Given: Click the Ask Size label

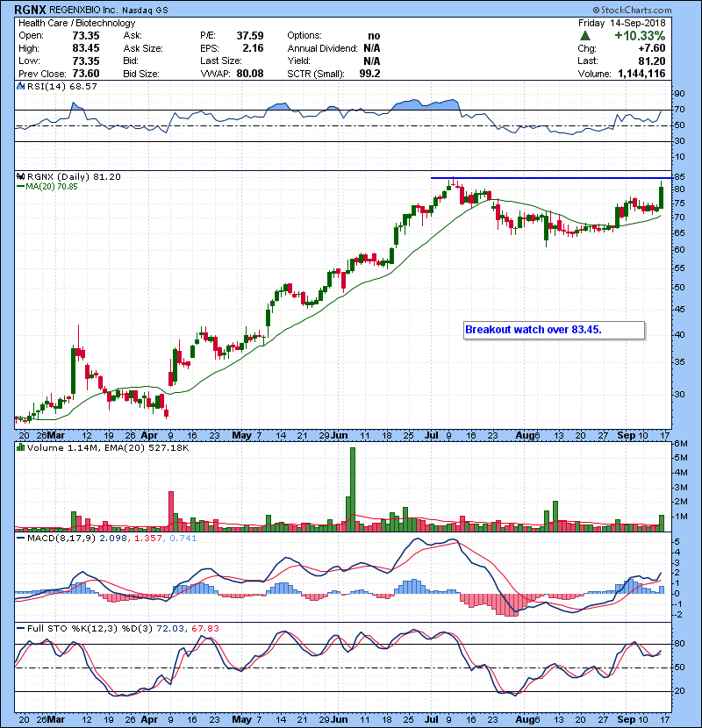Looking at the screenshot, I should click(143, 48).
